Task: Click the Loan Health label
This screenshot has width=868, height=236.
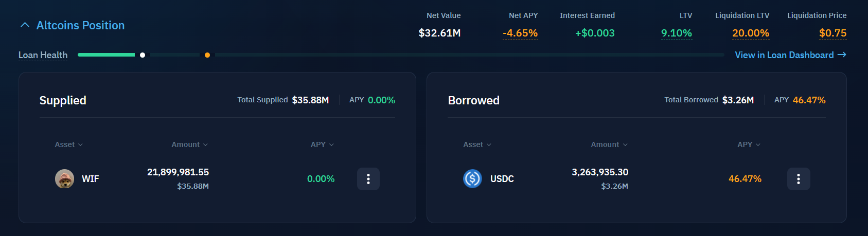Action: [43, 55]
